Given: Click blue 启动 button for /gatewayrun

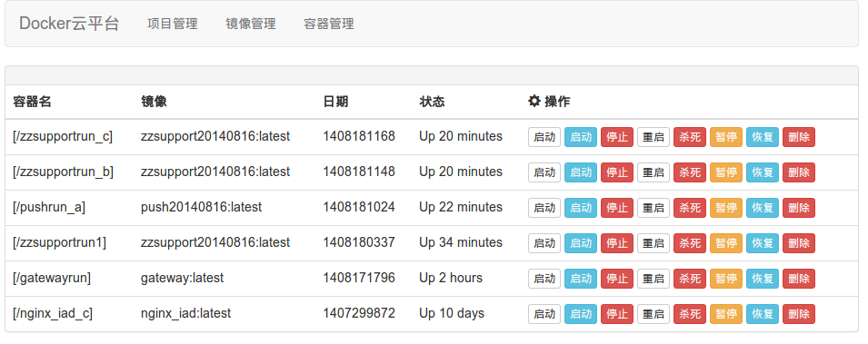Looking at the screenshot, I should point(581,279).
